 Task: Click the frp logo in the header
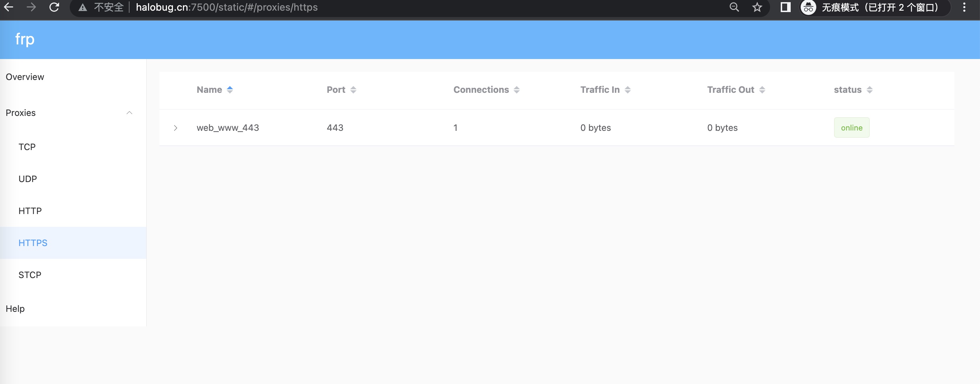25,39
